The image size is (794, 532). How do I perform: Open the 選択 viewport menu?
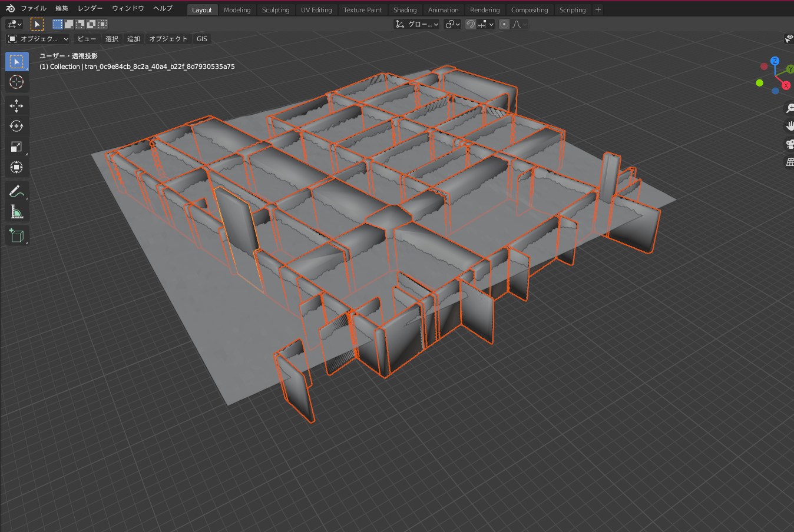click(112, 39)
